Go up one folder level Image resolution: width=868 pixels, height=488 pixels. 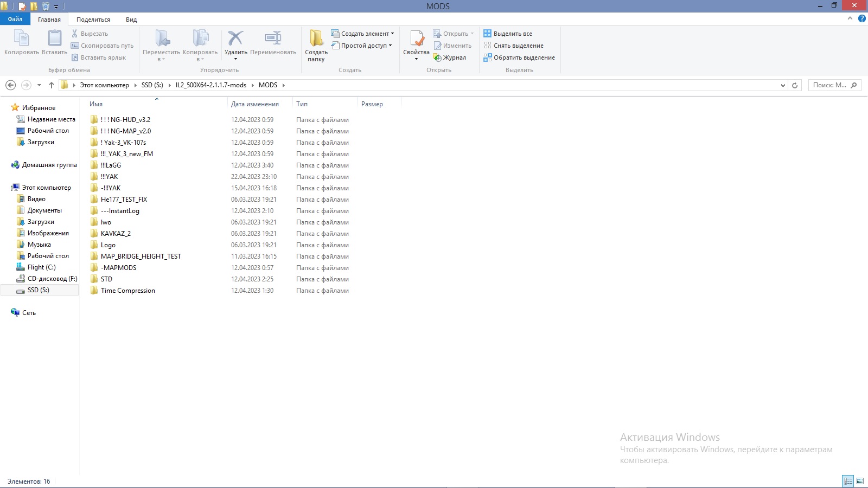tap(52, 85)
